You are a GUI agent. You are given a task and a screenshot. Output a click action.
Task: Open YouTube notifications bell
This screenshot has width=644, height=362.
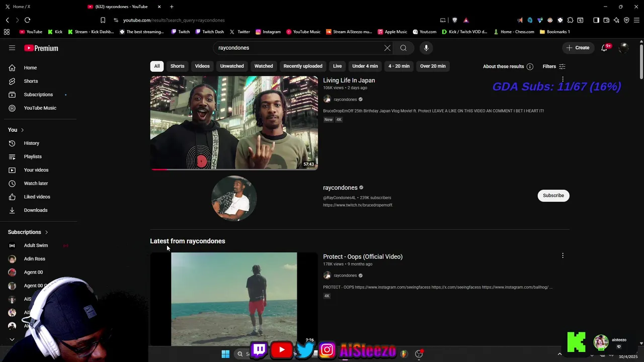tap(604, 48)
